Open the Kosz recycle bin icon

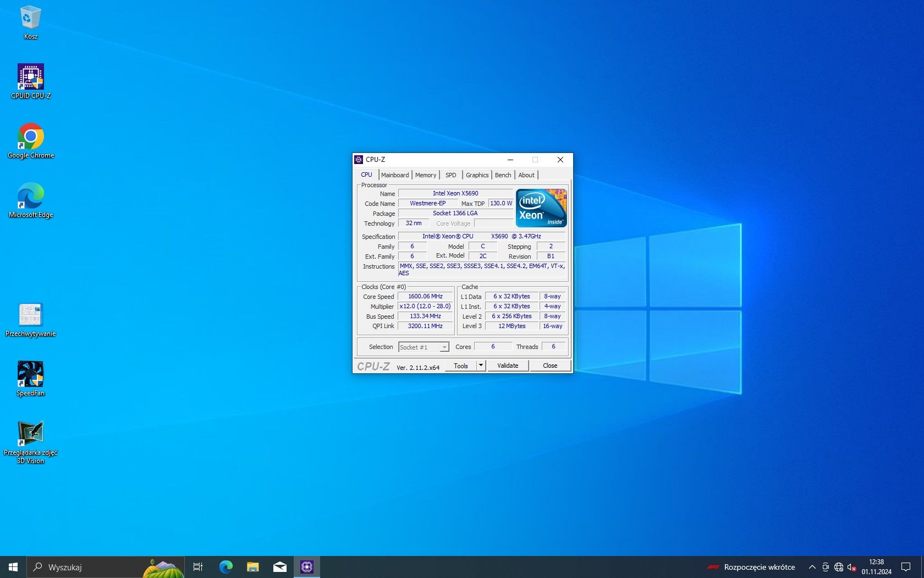point(30,23)
